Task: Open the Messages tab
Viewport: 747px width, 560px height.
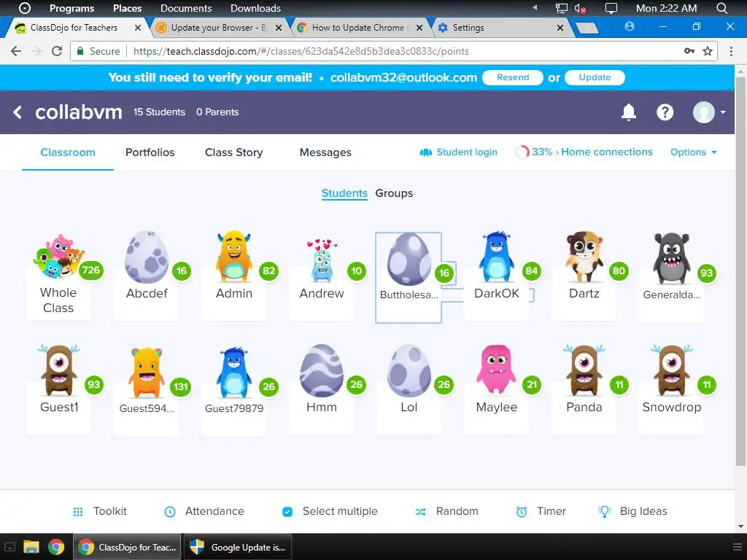Action: (x=325, y=152)
